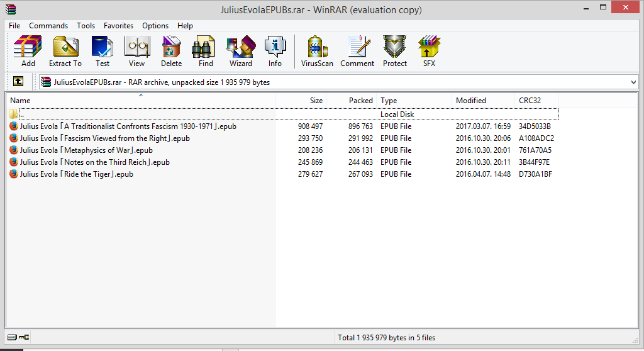
Task: Sort by the CRC32 column header
Action: tap(536, 100)
